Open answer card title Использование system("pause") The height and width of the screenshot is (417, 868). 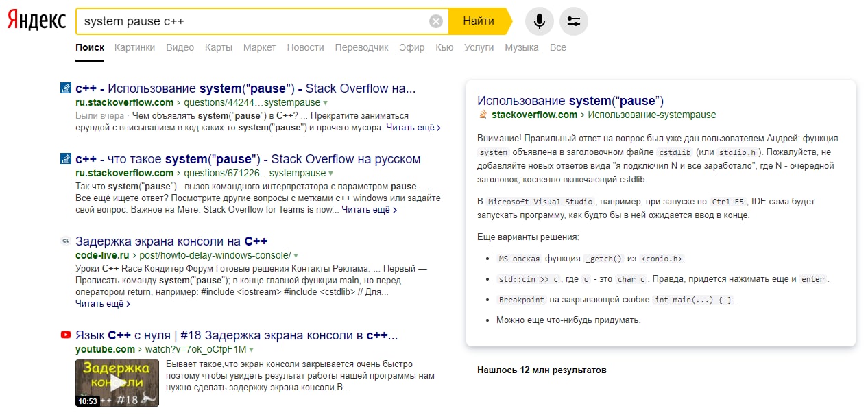click(570, 101)
